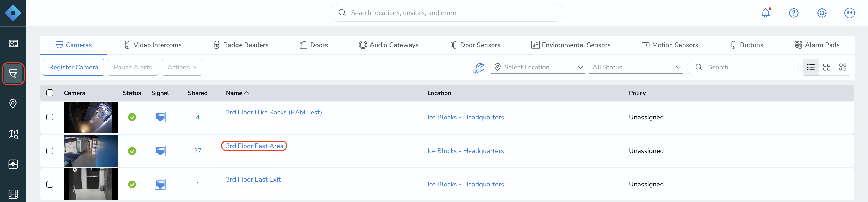The width and height of the screenshot is (868, 202).
Task: Expand the All Status dropdown
Action: click(x=636, y=67)
